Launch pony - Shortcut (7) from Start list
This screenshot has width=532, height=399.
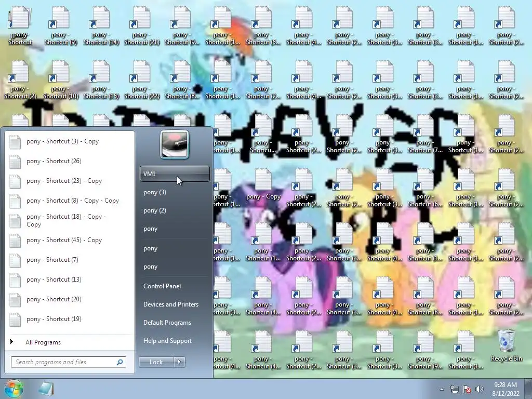pyautogui.click(x=70, y=260)
